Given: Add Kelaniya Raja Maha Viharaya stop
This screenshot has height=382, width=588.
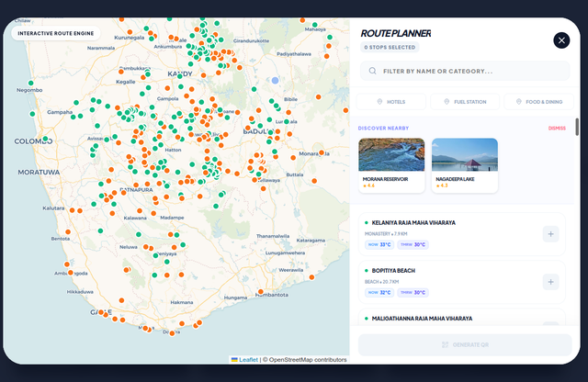Looking at the screenshot, I should click(550, 234).
